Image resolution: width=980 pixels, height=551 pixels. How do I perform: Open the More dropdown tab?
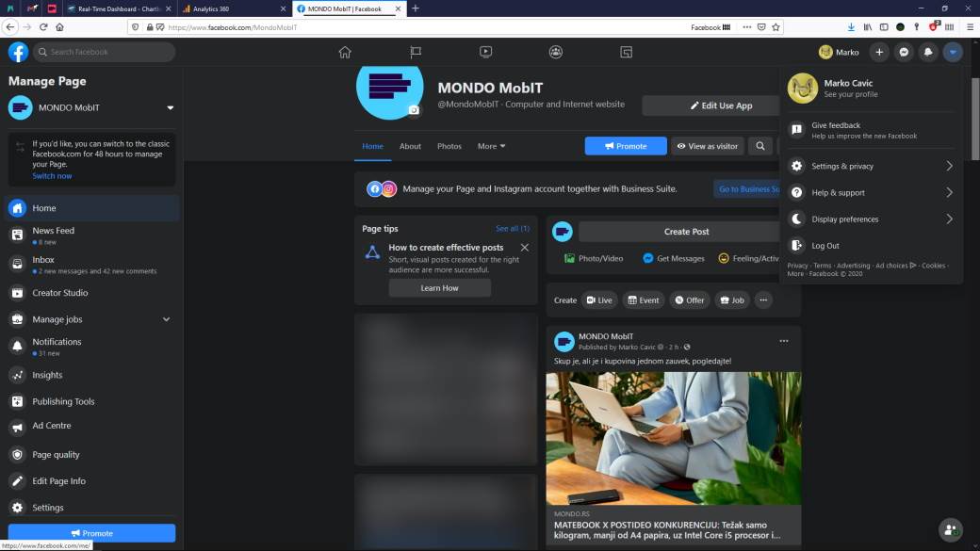(x=491, y=146)
